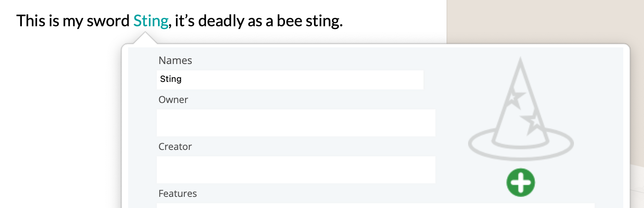Select the empty Creator input field

coord(296,170)
